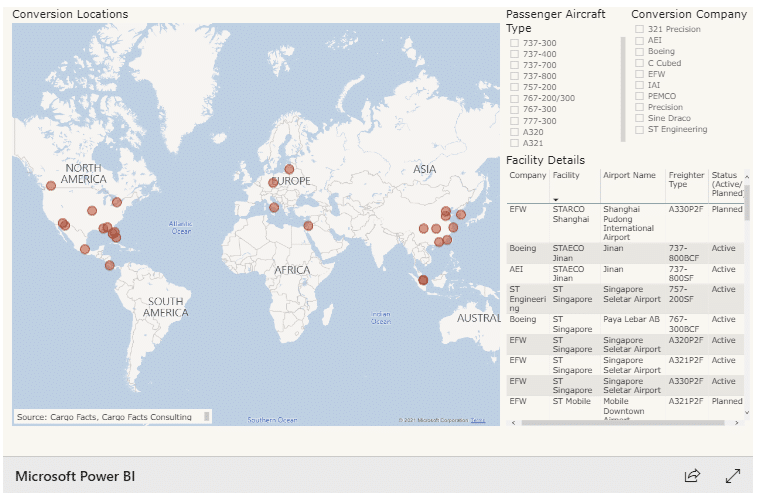Enable the EFW conversion company filter
The image size is (757, 497).
point(639,74)
